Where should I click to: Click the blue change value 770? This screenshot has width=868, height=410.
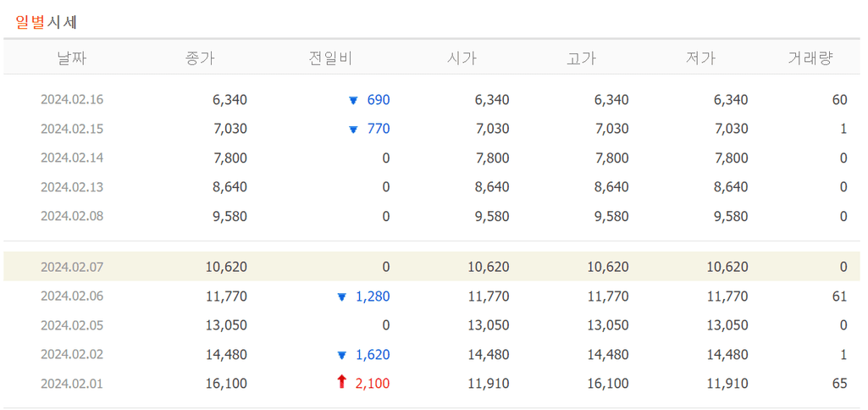point(379,129)
